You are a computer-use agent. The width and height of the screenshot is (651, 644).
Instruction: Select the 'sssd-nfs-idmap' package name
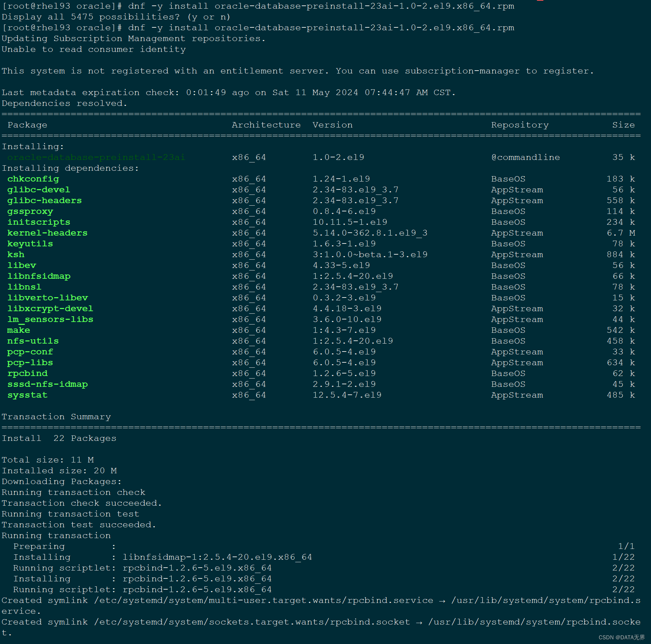[48, 384]
